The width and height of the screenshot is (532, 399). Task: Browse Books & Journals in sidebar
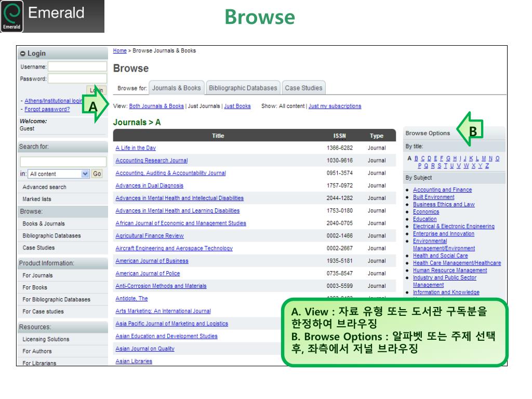[44, 223]
